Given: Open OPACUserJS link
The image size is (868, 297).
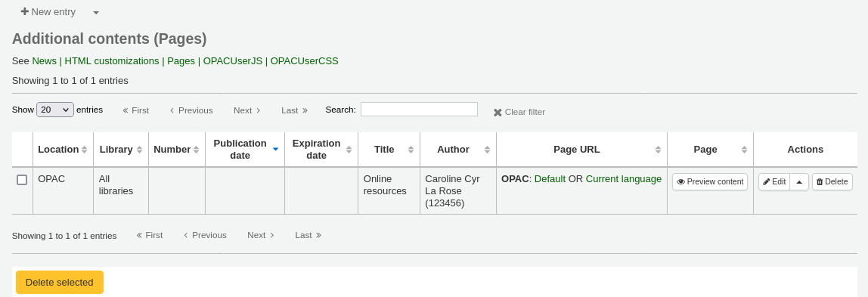Looking at the screenshot, I should click(x=233, y=61).
